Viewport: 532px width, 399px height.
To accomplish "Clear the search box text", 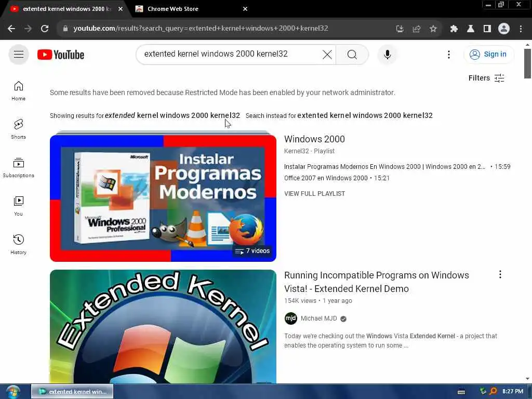I will pos(327,54).
